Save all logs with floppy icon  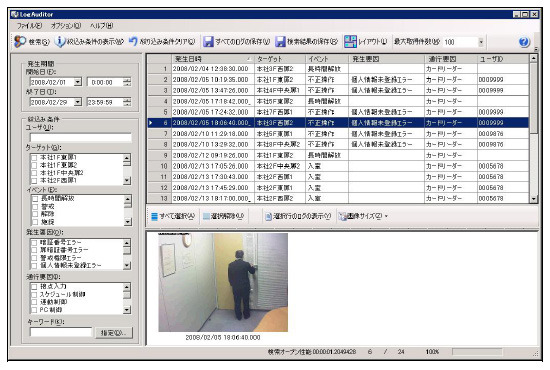point(208,42)
